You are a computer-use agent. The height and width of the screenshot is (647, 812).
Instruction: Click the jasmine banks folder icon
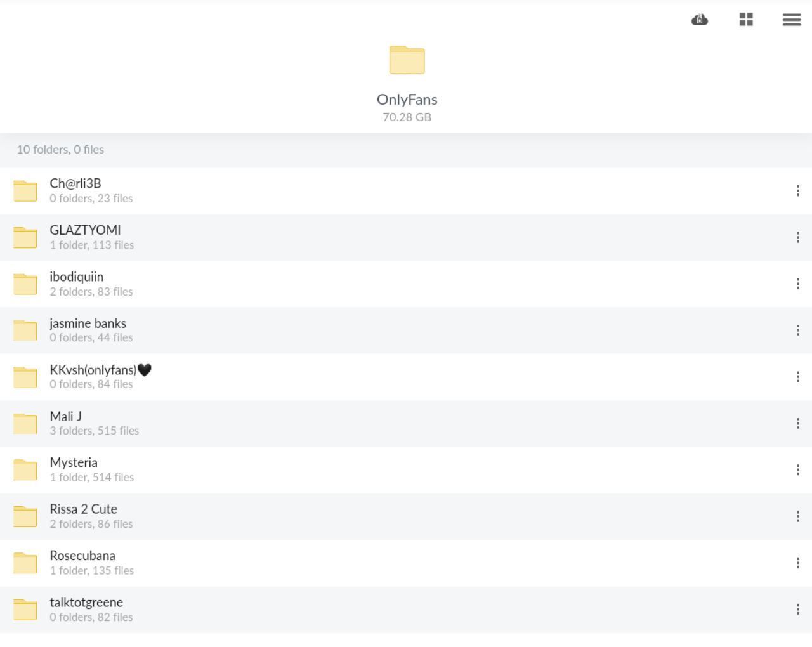25,330
